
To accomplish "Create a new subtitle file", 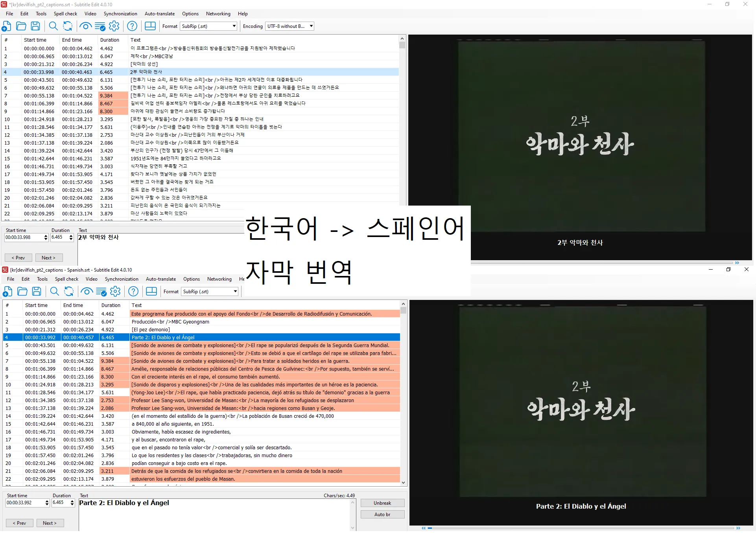I will [6, 26].
